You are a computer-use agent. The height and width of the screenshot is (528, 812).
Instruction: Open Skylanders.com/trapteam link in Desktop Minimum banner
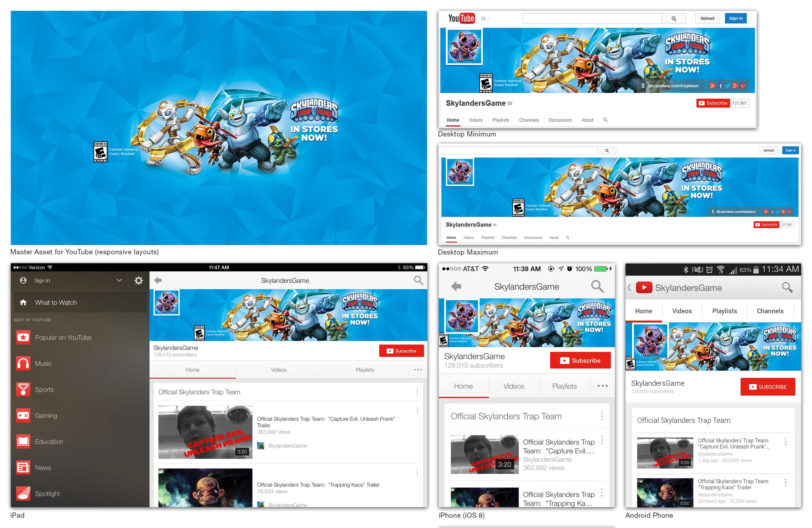[x=673, y=86]
